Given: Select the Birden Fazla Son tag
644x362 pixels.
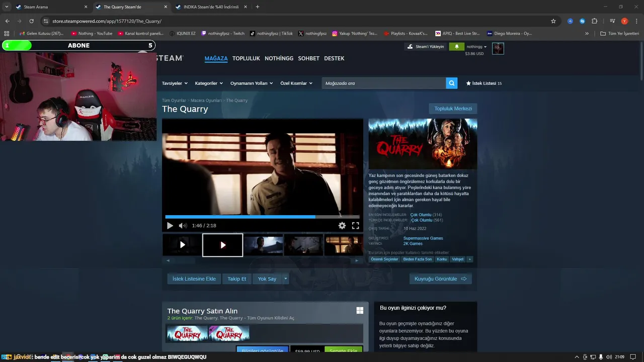Looking at the screenshot, I should pyautogui.click(x=418, y=259).
